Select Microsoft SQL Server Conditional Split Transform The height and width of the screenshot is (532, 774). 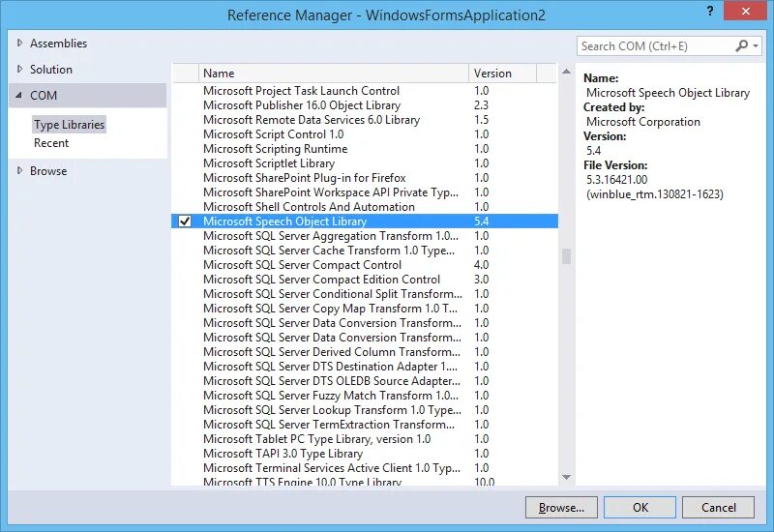coord(365,294)
